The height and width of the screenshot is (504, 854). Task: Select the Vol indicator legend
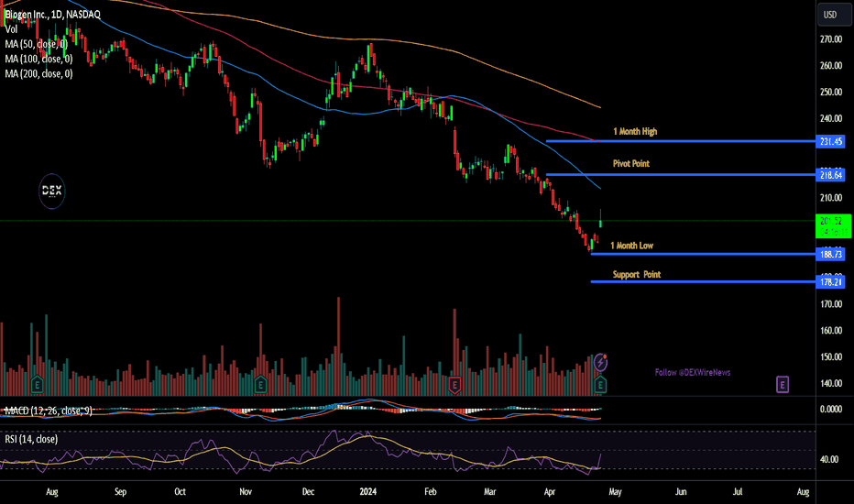11,29
